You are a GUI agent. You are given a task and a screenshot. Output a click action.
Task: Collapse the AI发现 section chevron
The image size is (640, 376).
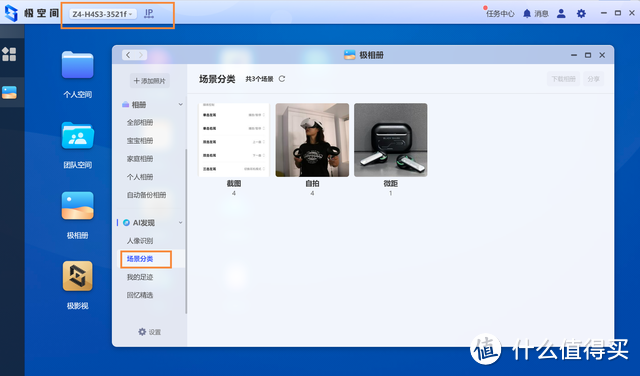[180, 222]
